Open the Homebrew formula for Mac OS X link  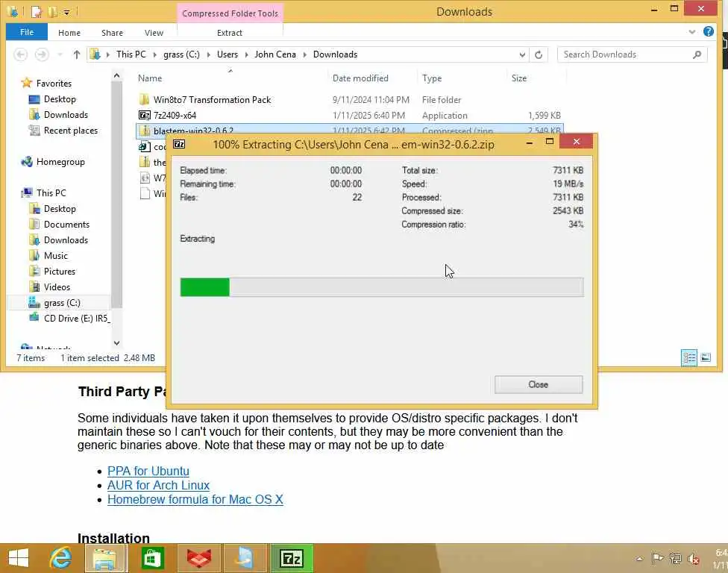pos(195,500)
